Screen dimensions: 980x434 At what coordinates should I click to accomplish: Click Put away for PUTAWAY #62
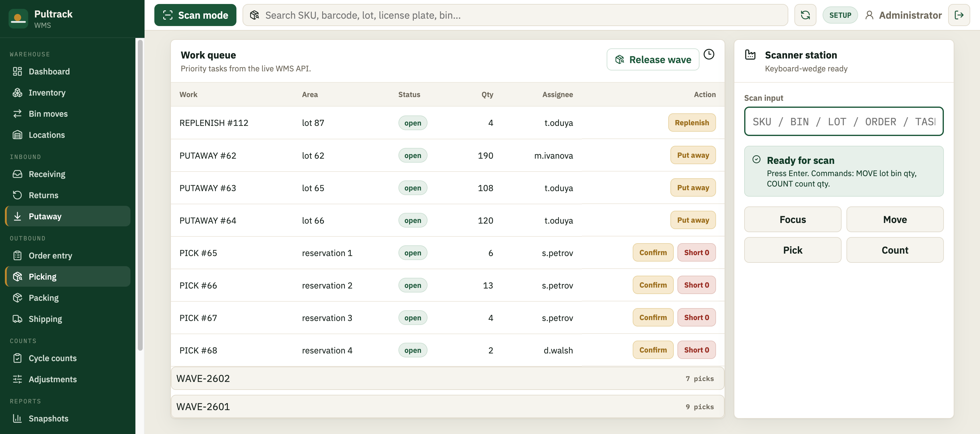click(x=693, y=155)
